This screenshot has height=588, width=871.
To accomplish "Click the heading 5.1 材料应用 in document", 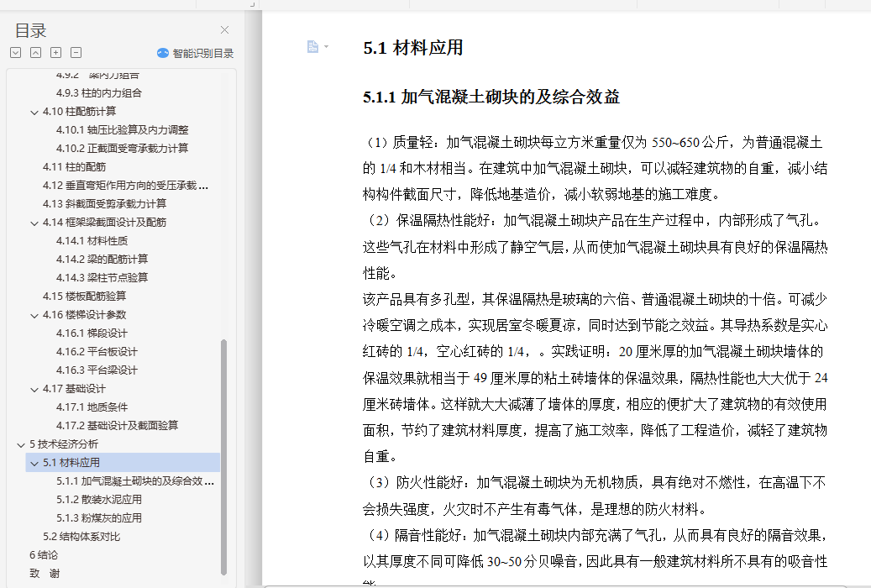I will (x=413, y=48).
